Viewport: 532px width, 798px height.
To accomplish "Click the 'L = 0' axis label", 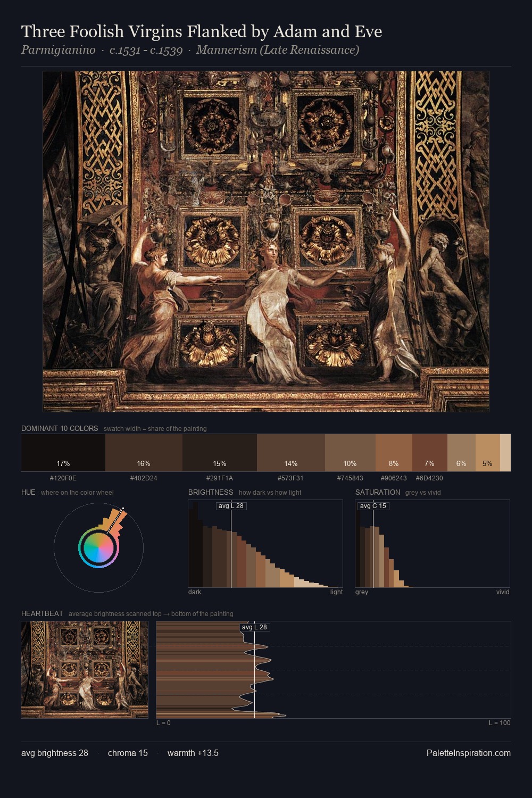I will coord(163,723).
